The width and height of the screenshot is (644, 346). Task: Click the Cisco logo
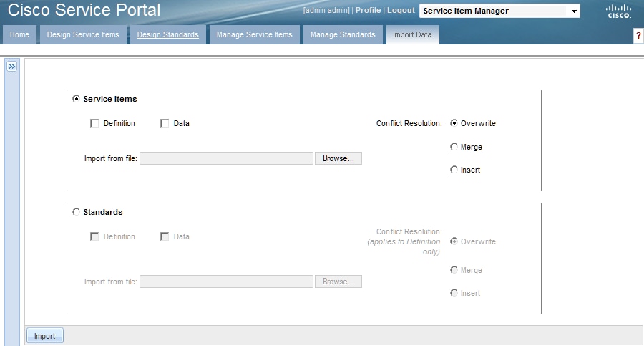click(619, 11)
